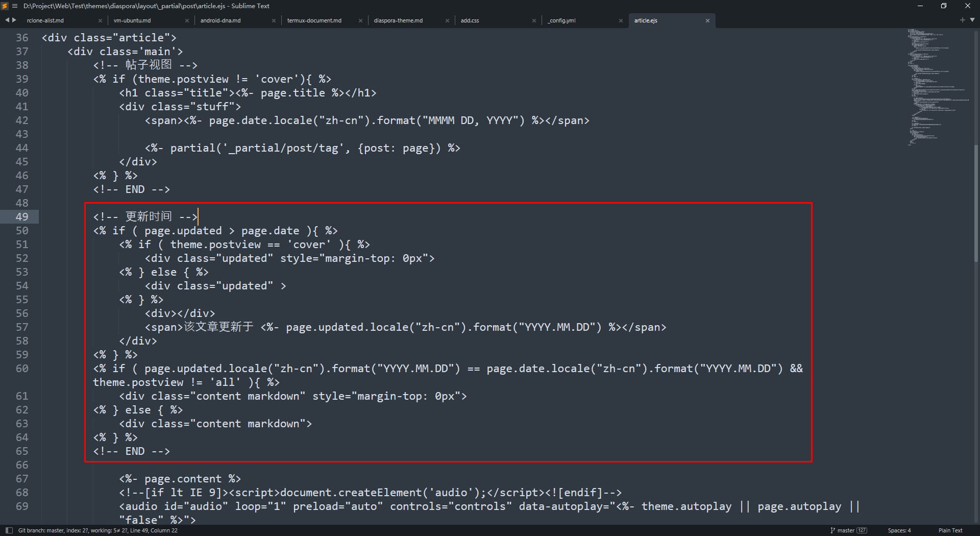Click the next tab right arrow

tap(14, 20)
